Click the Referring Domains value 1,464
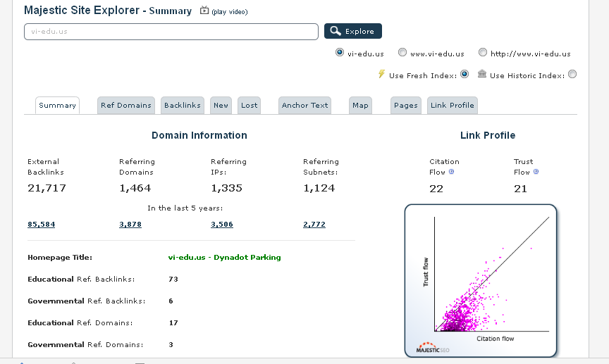Viewport: 609px width, 364px height. click(135, 188)
